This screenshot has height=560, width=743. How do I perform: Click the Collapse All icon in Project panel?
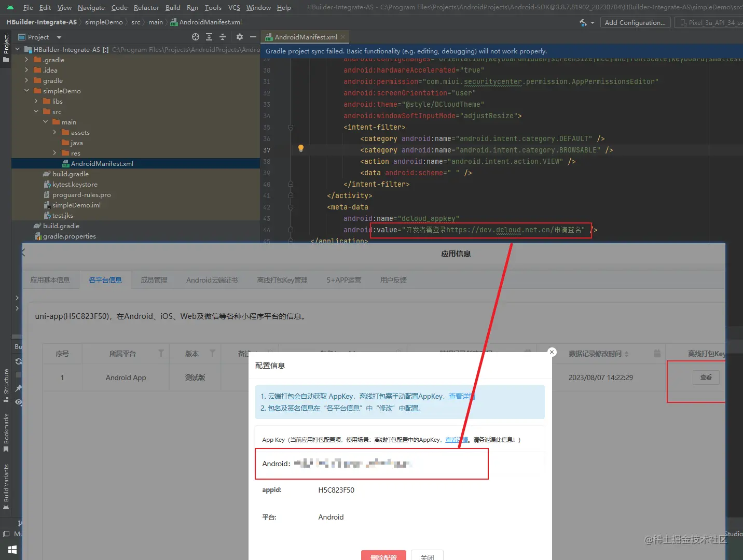[x=223, y=37]
